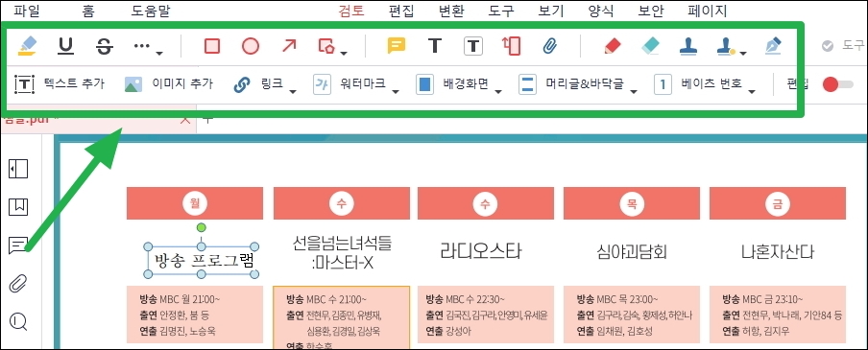
Task: Select the Circle shape tool
Action: [x=251, y=46]
